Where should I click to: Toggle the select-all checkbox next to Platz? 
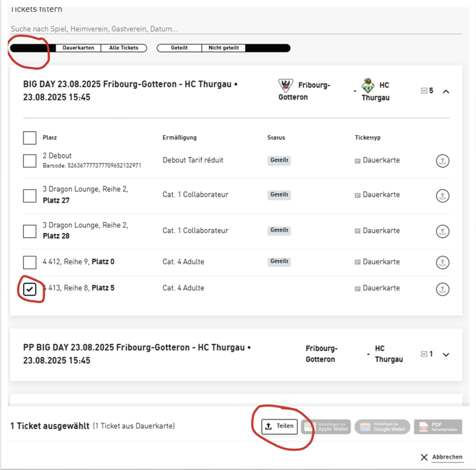pos(30,138)
